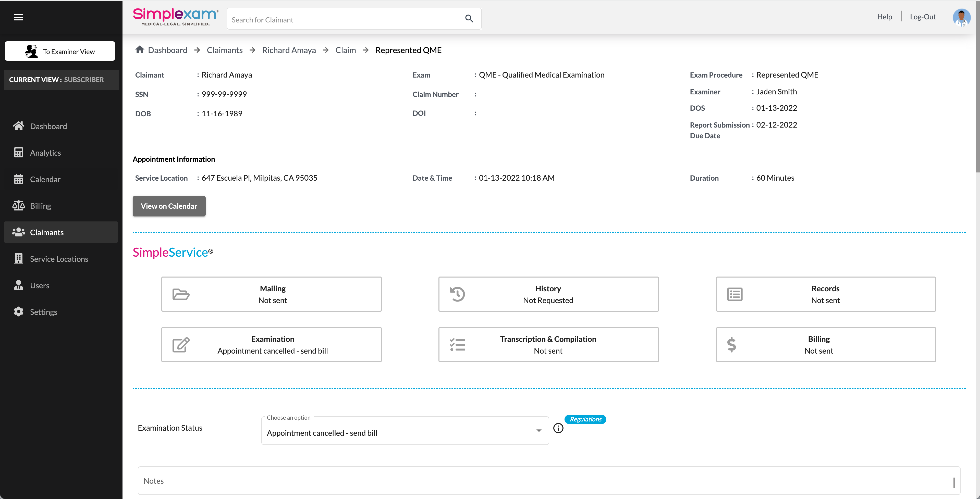Image resolution: width=980 pixels, height=499 pixels.
Task: Open Analytics in the sidebar
Action: (45, 153)
